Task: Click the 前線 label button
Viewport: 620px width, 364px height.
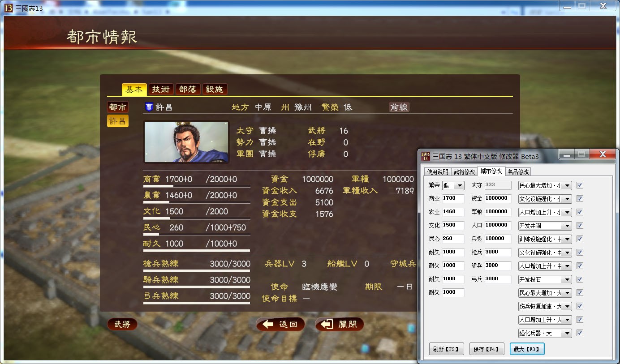Action: pyautogui.click(x=399, y=107)
